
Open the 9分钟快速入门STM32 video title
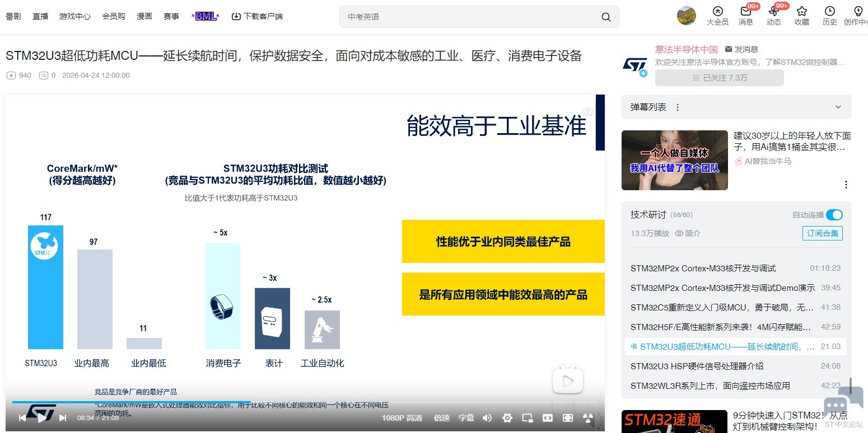coord(790,421)
